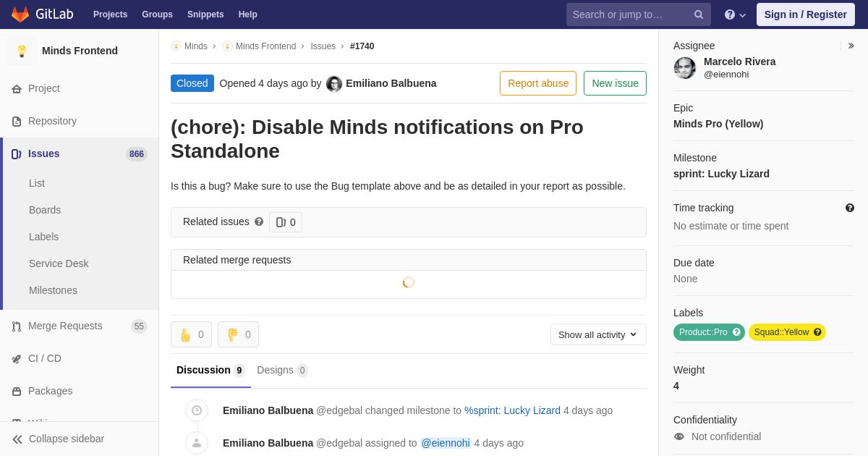Click the Repository file icon
The height and width of the screenshot is (456, 868).
(17, 122)
